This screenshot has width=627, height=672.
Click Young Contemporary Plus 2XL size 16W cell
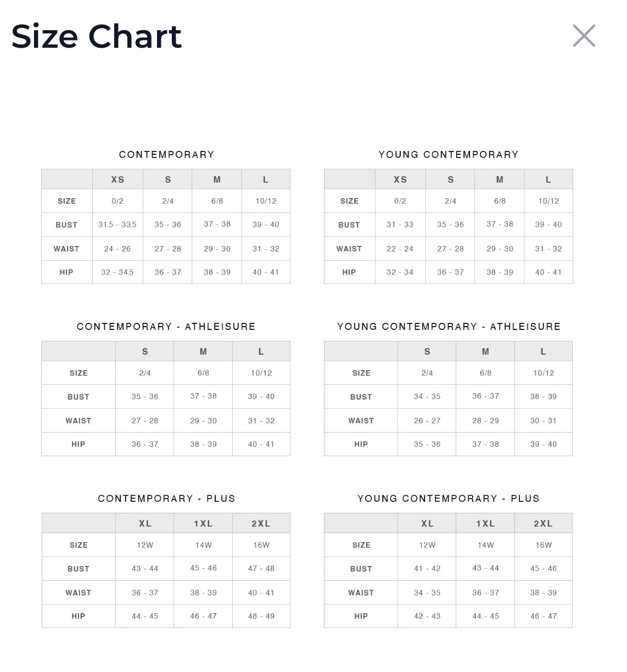pos(544,545)
